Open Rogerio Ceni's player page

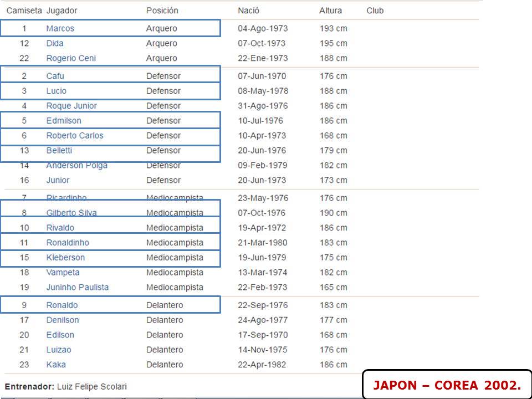(71, 58)
